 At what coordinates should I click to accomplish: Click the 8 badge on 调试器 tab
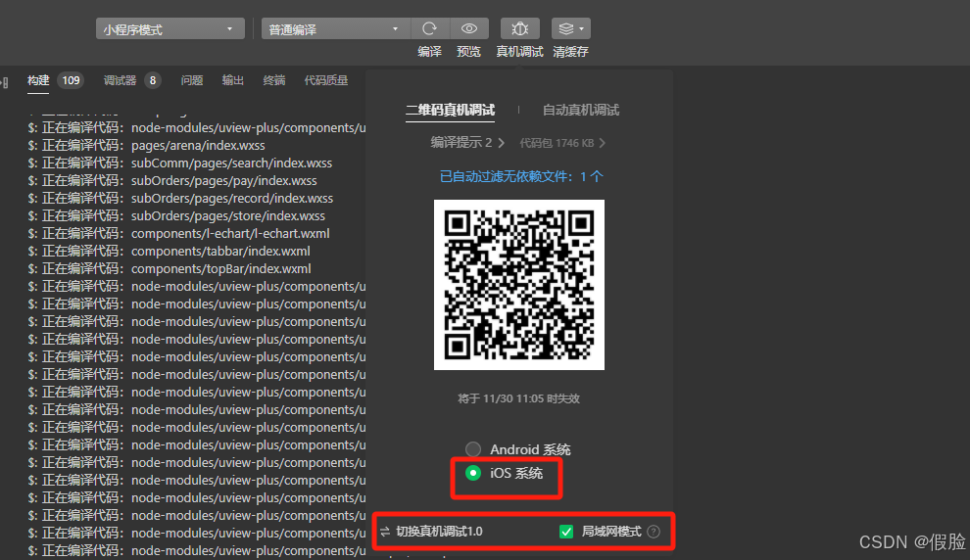click(153, 80)
